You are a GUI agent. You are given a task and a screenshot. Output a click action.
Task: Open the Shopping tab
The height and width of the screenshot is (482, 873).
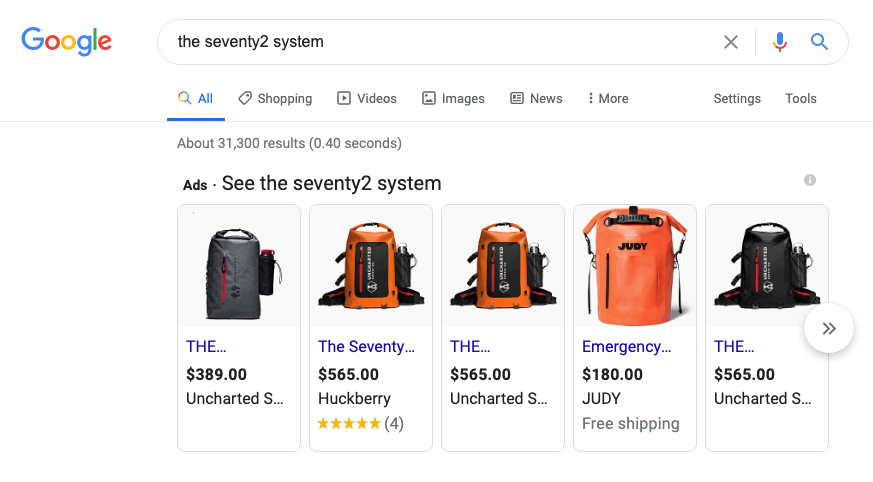[275, 99]
